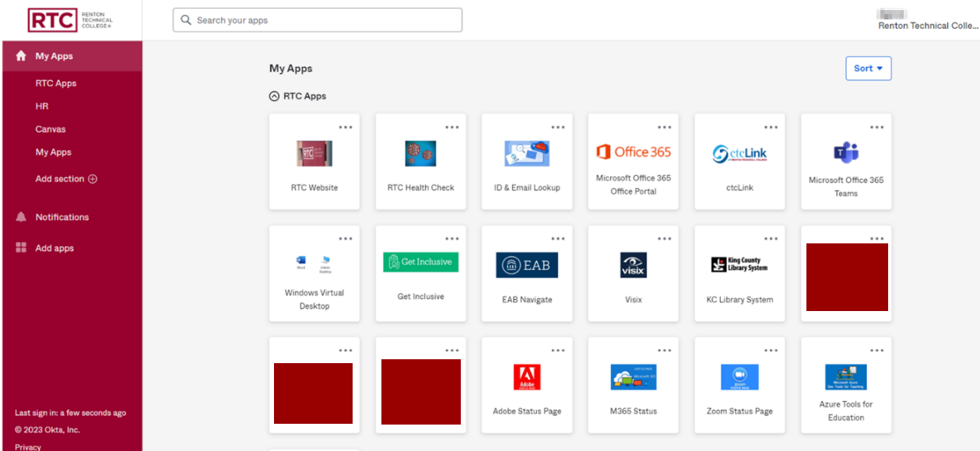This screenshot has height=451, width=980.
Task: Open options menu on RTC Health Check card
Action: click(x=451, y=128)
